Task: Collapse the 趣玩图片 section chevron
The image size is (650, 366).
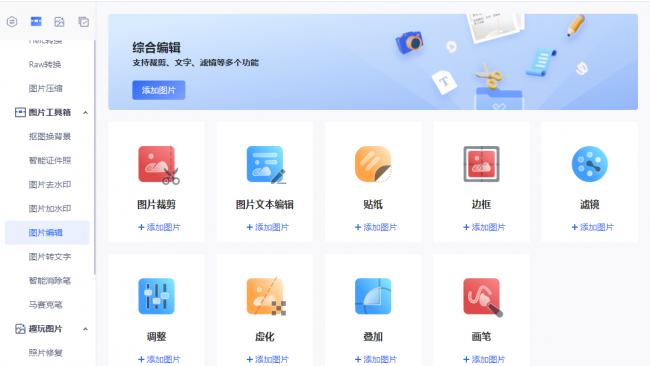Action: [x=85, y=329]
